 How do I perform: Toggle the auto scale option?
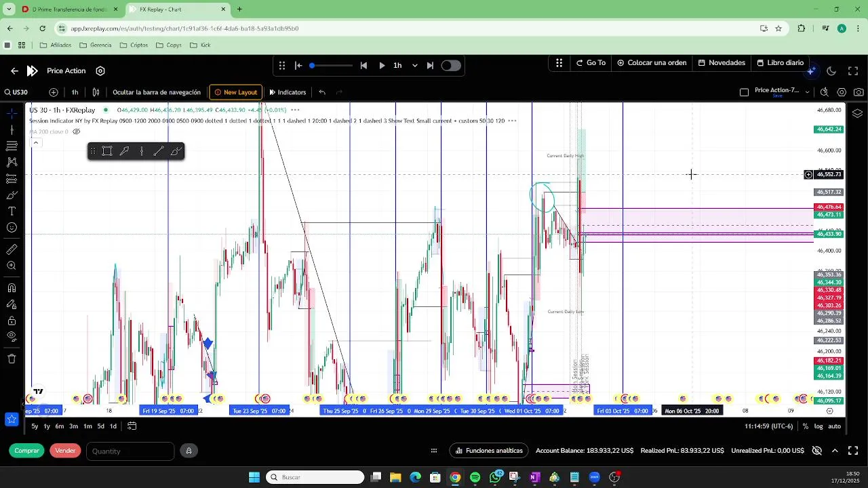click(835, 426)
